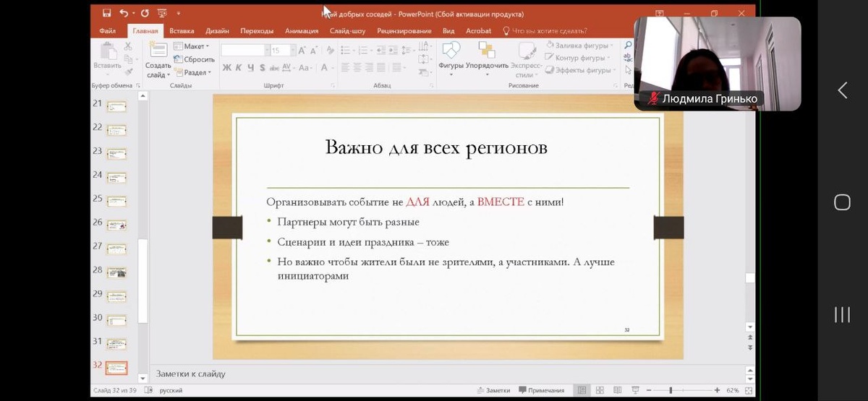Toggle underline Ч formatting
The width and height of the screenshot is (868, 401).
pyautogui.click(x=250, y=67)
